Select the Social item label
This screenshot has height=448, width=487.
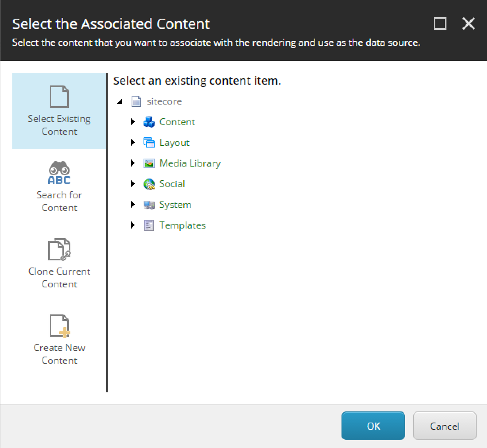172,184
